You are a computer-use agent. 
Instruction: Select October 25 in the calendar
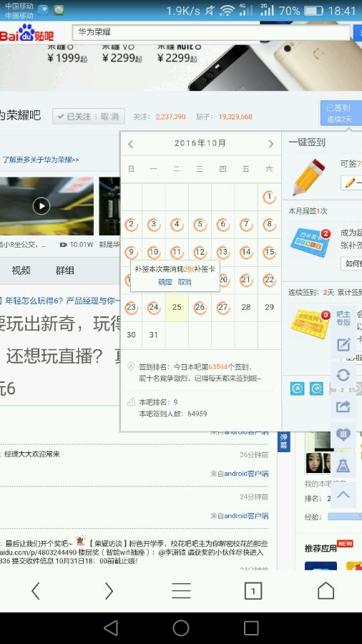point(177,307)
